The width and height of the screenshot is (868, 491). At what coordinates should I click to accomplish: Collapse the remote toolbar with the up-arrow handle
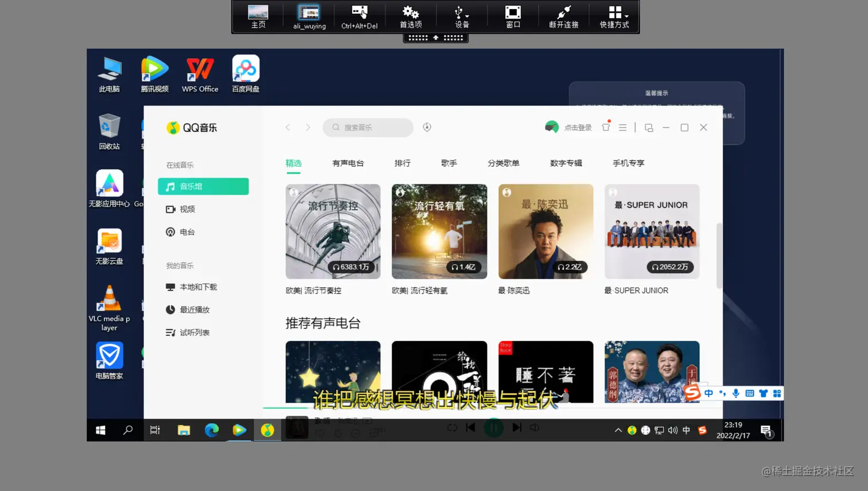click(x=436, y=38)
